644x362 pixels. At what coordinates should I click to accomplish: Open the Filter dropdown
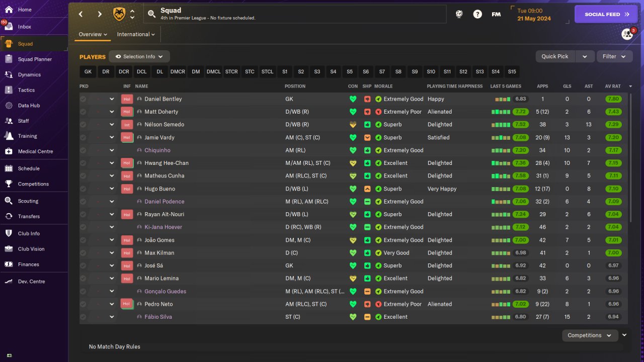tap(614, 56)
